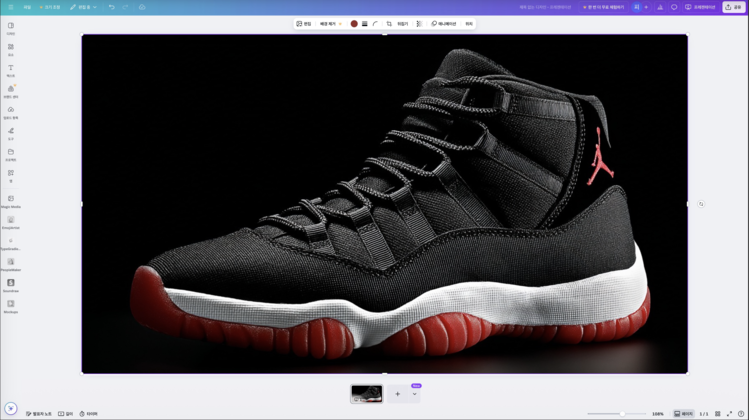The width and height of the screenshot is (749, 420).
Task: Open the 파일 (File) menu
Action: point(27,7)
